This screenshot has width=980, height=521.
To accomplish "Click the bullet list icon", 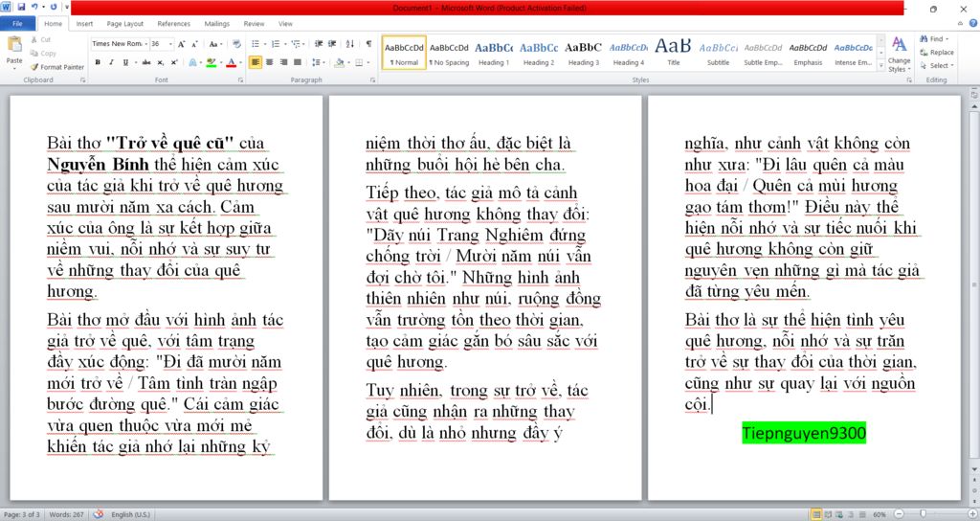I will coord(256,44).
